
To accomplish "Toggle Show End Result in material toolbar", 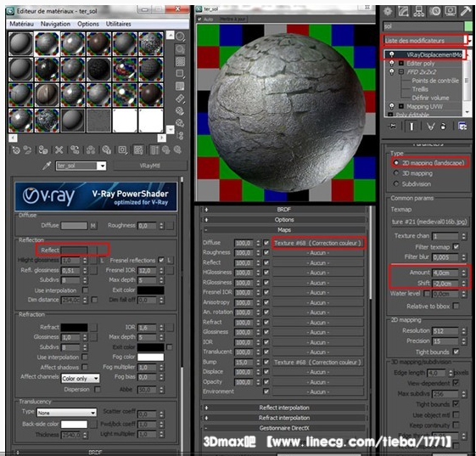I will 154,149.
